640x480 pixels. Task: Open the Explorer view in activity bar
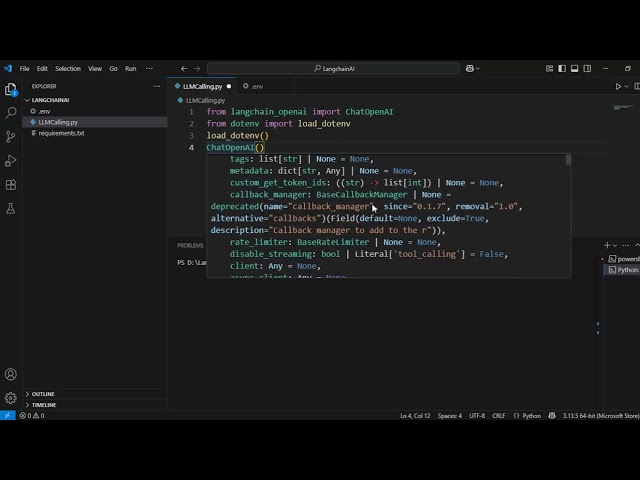(x=11, y=89)
